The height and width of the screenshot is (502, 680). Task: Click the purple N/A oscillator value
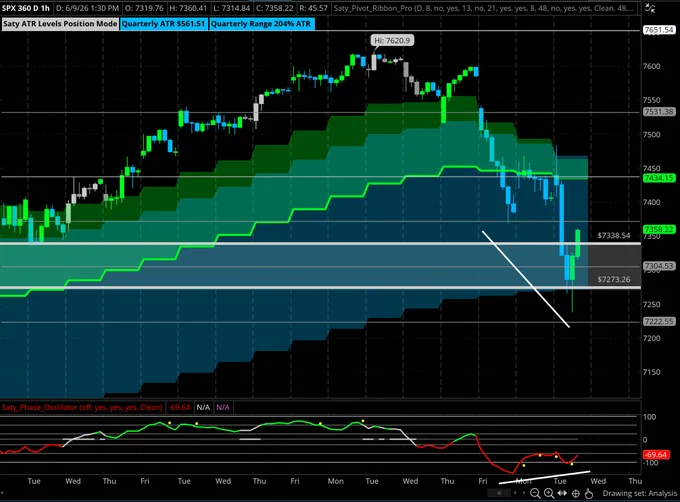[223, 407]
